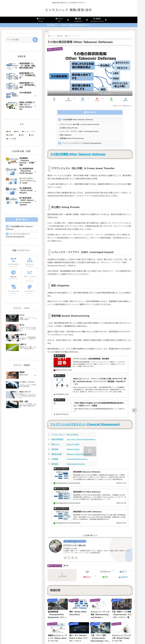This screenshot has width=145, height=644.
Task: Open the author's RSS feed icon
Action: click(x=76, y=557)
